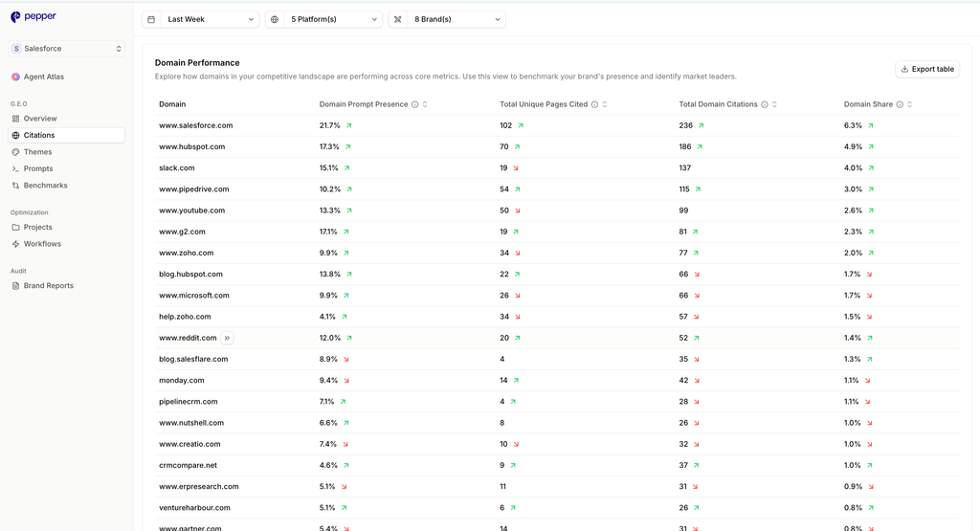
Task: Click the blog.hubspot.com domain
Action: pyautogui.click(x=190, y=275)
